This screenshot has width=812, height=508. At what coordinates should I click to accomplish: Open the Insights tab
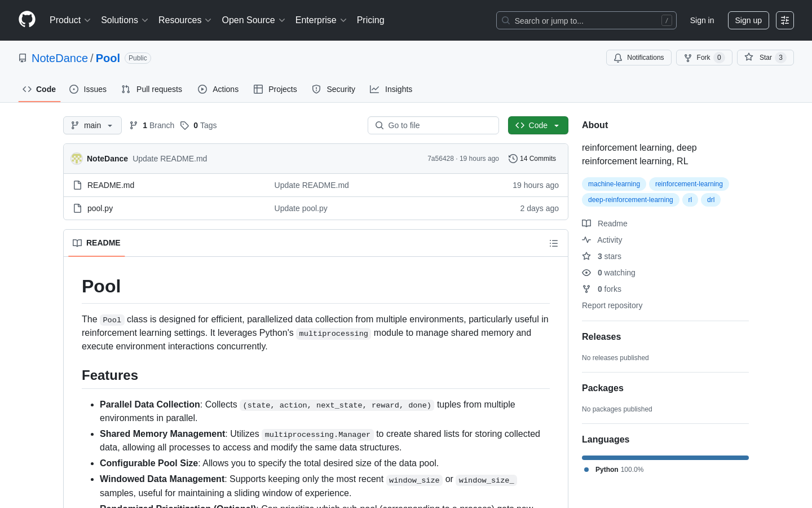pyautogui.click(x=391, y=89)
